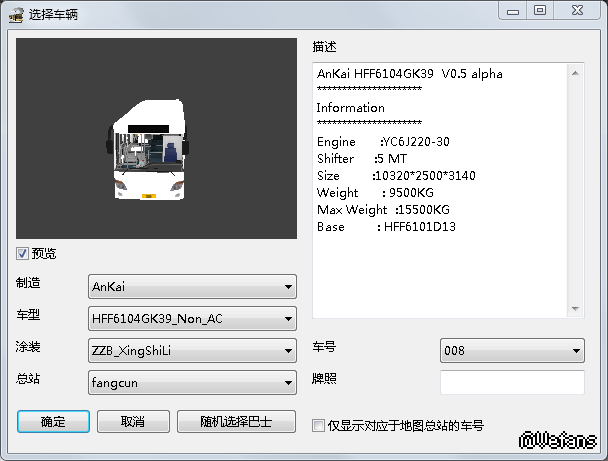The image size is (608, 461).
Task: Click the 'Weight : 9500KG' line
Action: (375, 193)
